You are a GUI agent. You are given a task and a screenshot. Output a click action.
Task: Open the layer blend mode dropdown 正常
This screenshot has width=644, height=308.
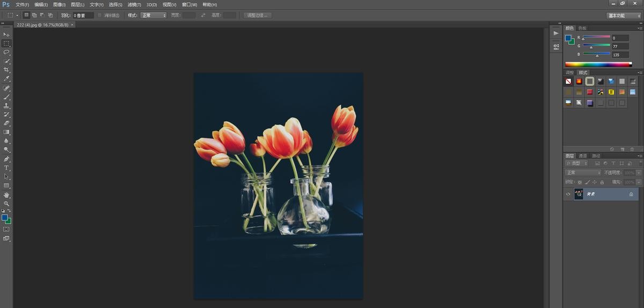tap(583, 173)
